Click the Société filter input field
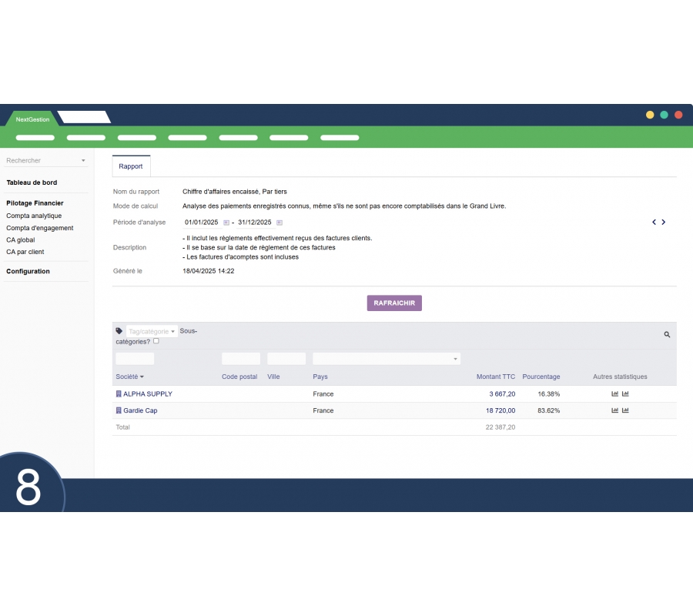Viewport: 693px width, 616px height. click(x=135, y=359)
